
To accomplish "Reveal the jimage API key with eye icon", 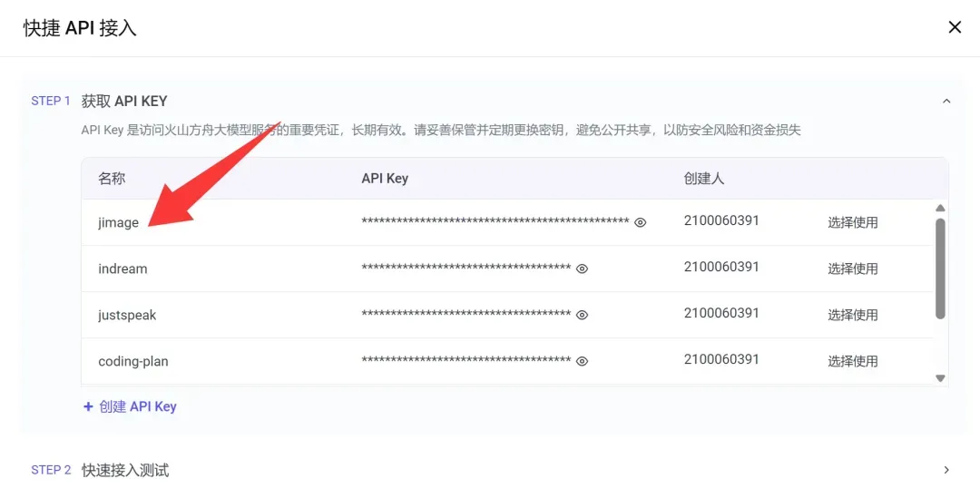I will point(640,222).
